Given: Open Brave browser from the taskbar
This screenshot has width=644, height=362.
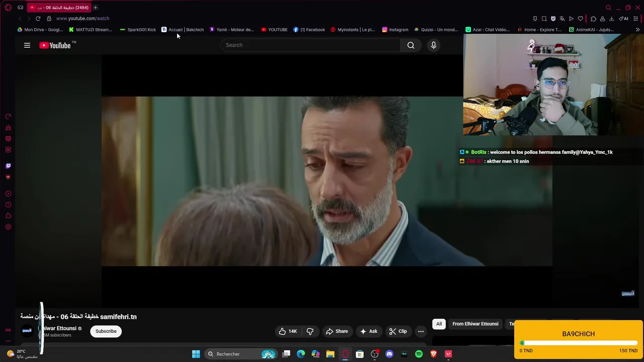Looking at the screenshot, I should click(x=433, y=354).
